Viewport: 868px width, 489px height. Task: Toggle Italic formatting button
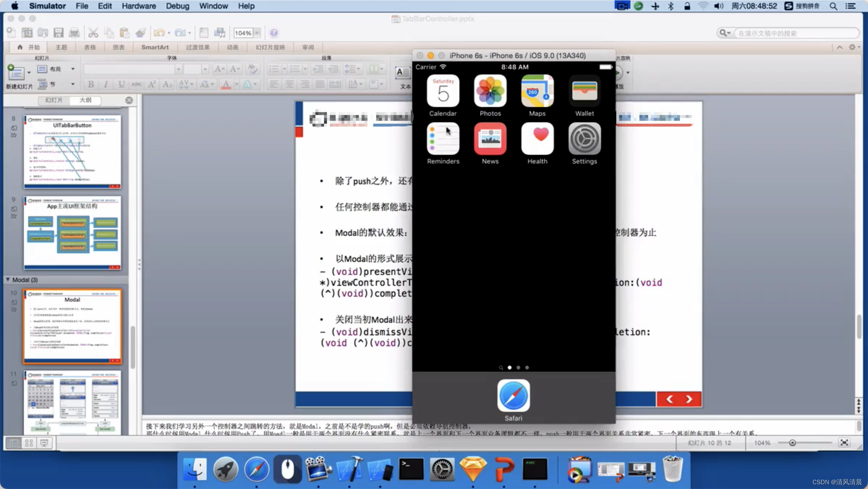tap(106, 84)
